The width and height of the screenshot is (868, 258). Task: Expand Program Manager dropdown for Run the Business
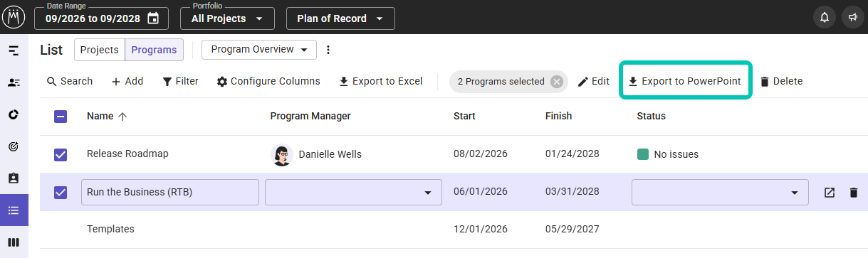click(428, 193)
